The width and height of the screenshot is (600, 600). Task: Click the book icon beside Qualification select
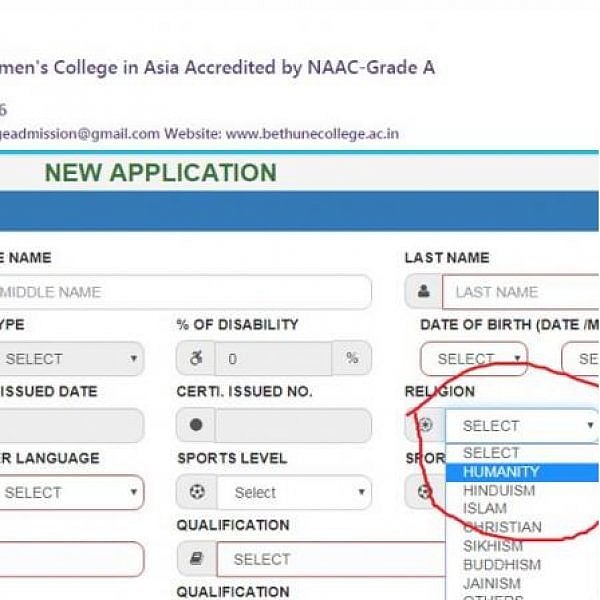click(196, 559)
